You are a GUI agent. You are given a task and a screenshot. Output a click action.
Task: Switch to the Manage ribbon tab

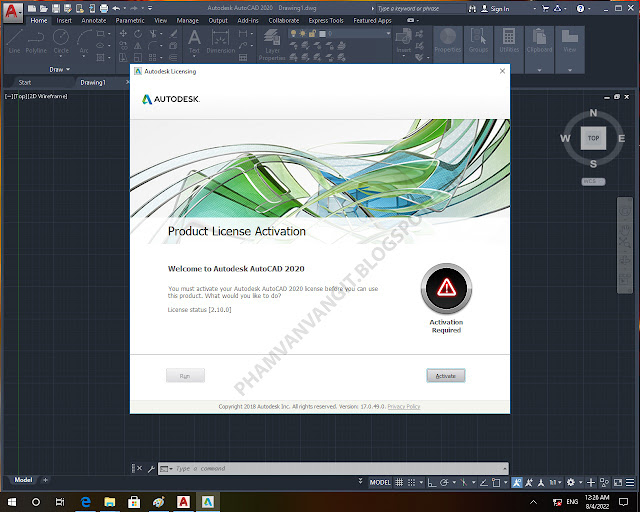click(x=187, y=20)
